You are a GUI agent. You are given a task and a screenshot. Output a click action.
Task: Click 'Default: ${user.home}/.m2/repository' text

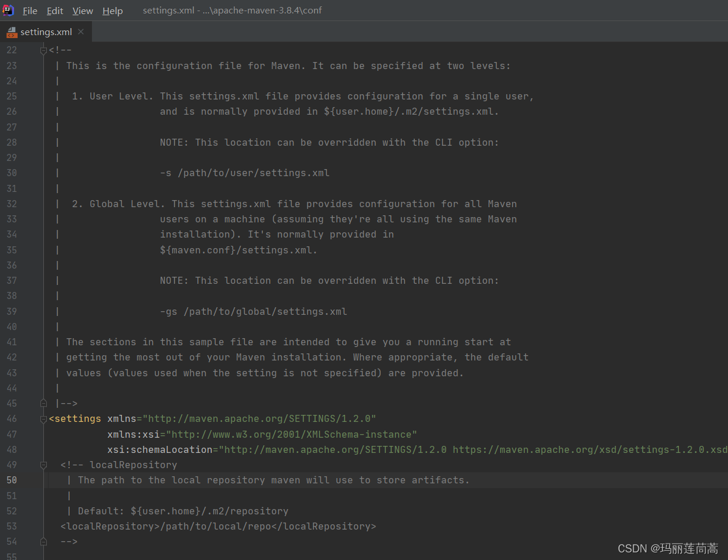coord(183,511)
